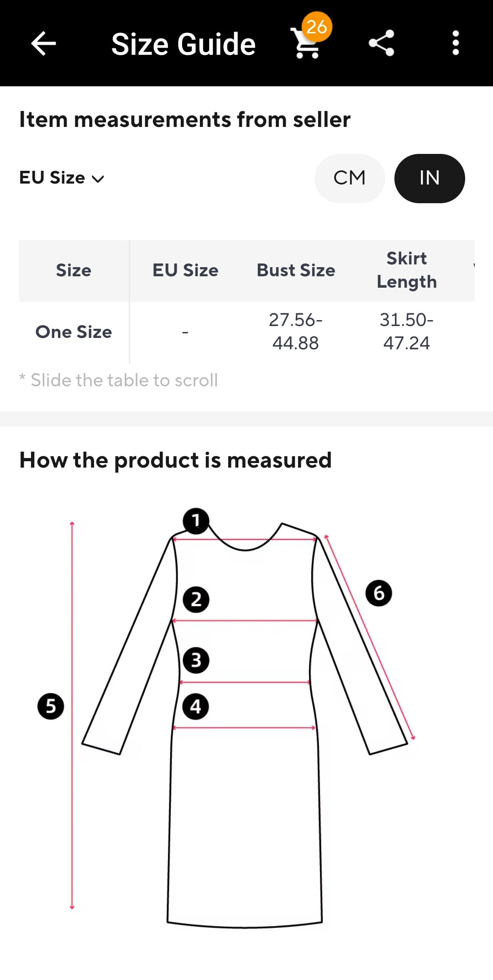Tap measurement marker number 6

pyautogui.click(x=378, y=593)
